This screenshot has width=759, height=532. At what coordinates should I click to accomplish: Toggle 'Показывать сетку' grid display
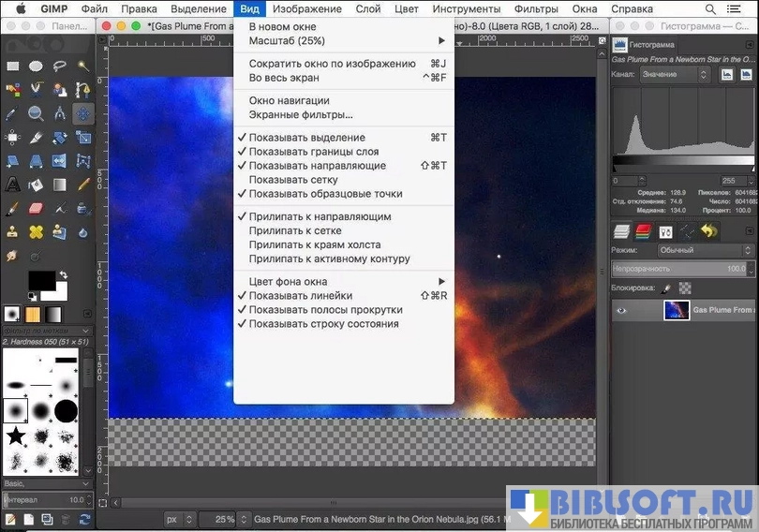click(x=293, y=180)
